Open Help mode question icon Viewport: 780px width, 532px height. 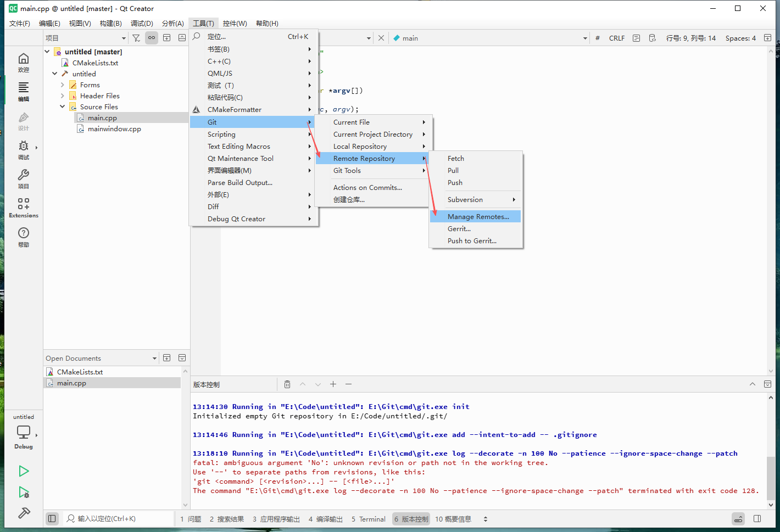click(24, 237)
